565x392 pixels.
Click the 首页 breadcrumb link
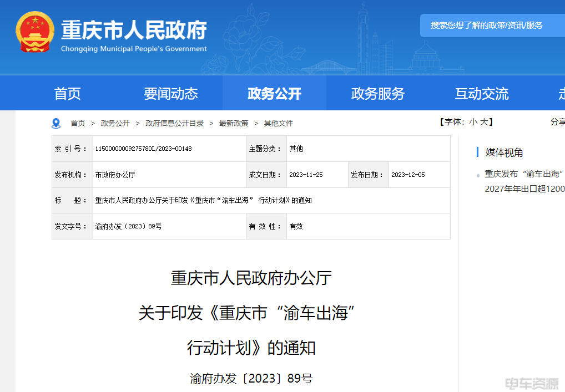point(78,123)
